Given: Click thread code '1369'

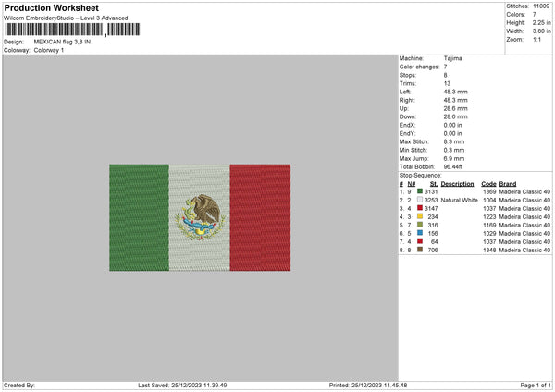Looking at the screenshot, I should [x=489, y=191].
